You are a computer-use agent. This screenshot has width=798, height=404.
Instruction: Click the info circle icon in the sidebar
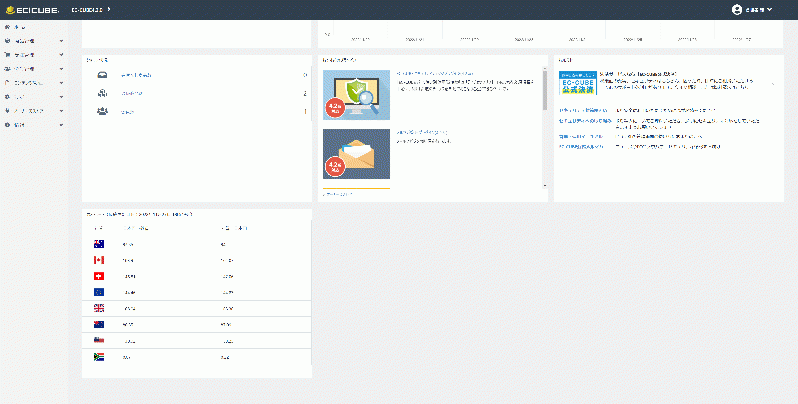pyautogui.click(x=7, y=125)
